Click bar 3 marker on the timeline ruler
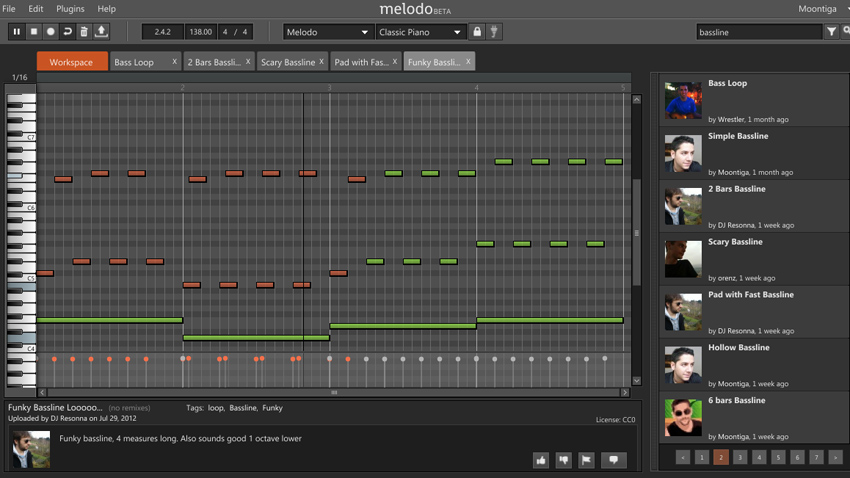The image size is (850, 478). (329, 87)
